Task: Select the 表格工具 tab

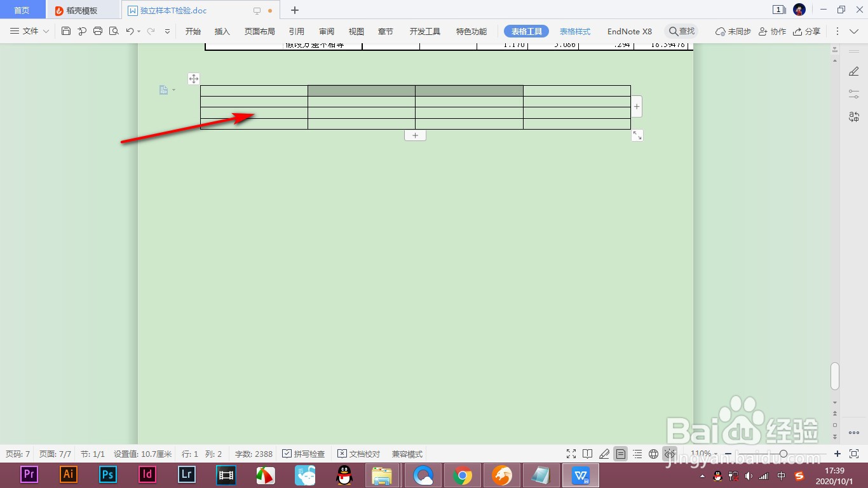Action: [x=527, y=31]
